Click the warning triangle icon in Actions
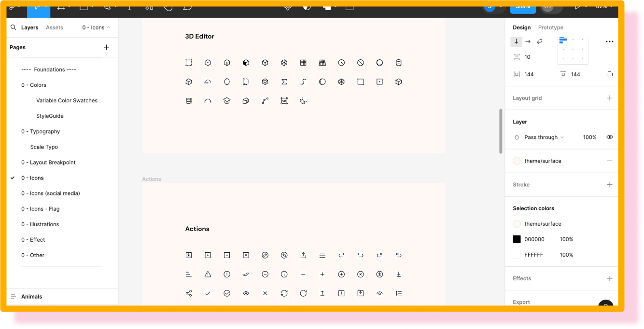Image resolution: width=644 pixels, height=329 pixels. click(208, 274)
